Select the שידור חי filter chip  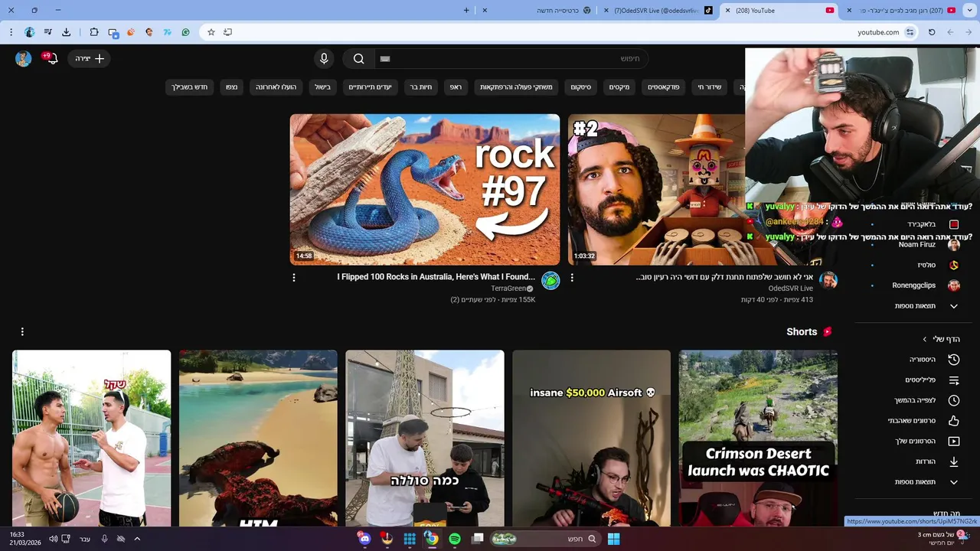(x=710, y=87)
